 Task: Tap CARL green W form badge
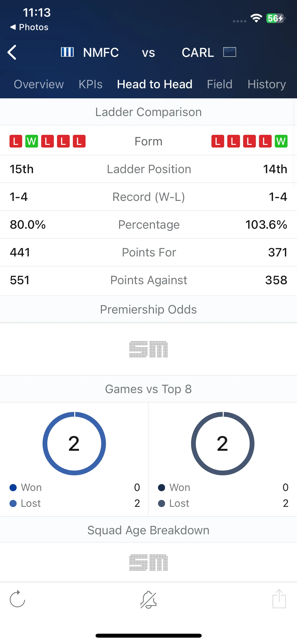pos(281,141)
